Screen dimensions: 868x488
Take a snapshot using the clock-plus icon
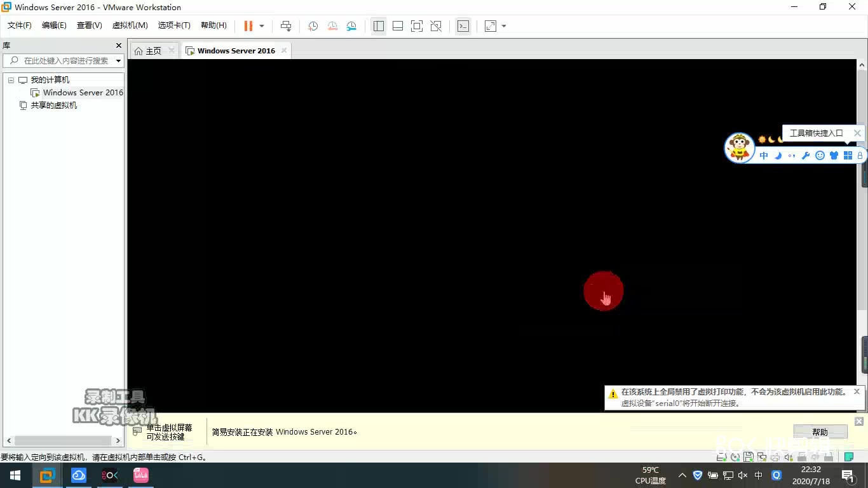coord(313,26)
